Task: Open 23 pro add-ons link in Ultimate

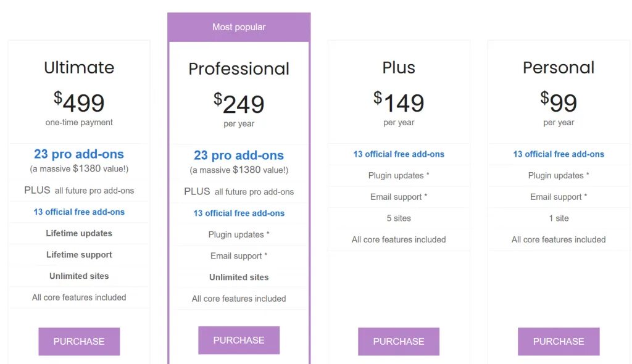Action: (79, 154)
